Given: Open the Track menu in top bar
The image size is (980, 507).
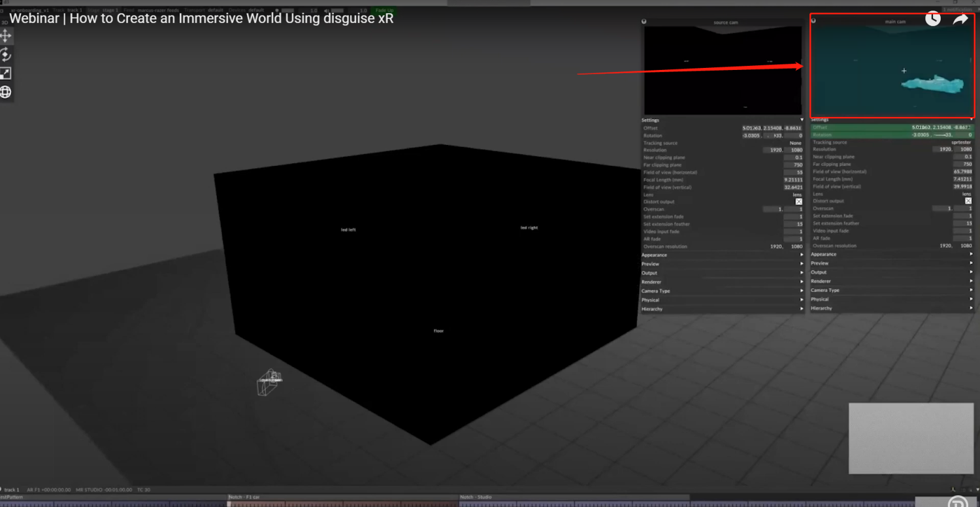Looking at the screenshot, I should pyautogui.click(x=67, y=10).
